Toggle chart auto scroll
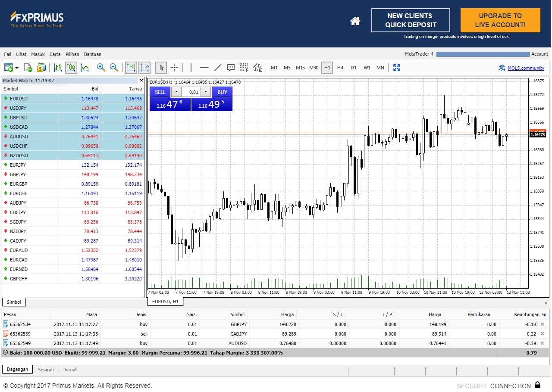552x392 pixels. 132,68
